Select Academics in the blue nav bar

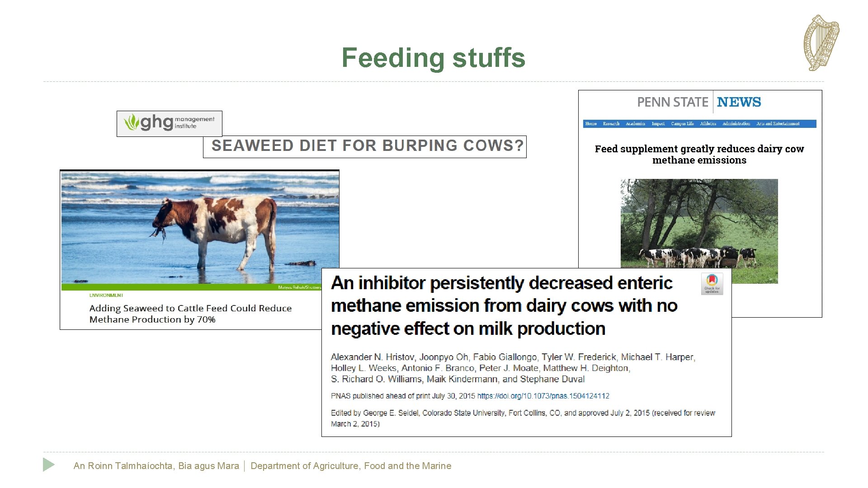635,124
